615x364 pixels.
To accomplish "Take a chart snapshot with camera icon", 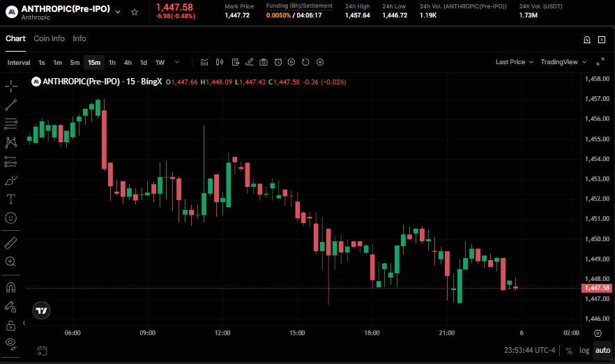I will tap(264, 62).
